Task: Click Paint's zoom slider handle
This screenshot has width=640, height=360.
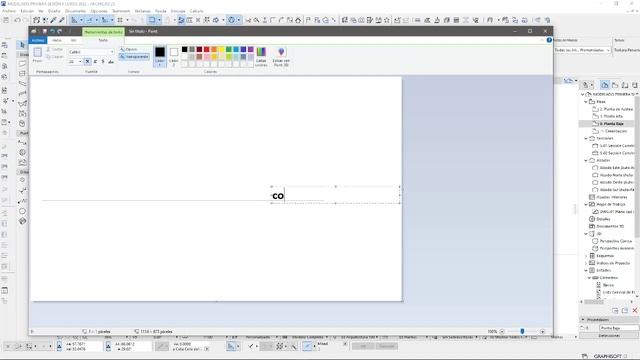Action: coord(522,331)
